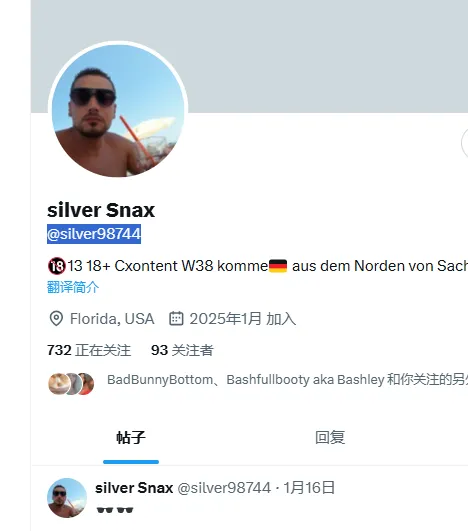Click the partially visible round button at right edge
468x531 pixels.
click(x=465, y=143)
